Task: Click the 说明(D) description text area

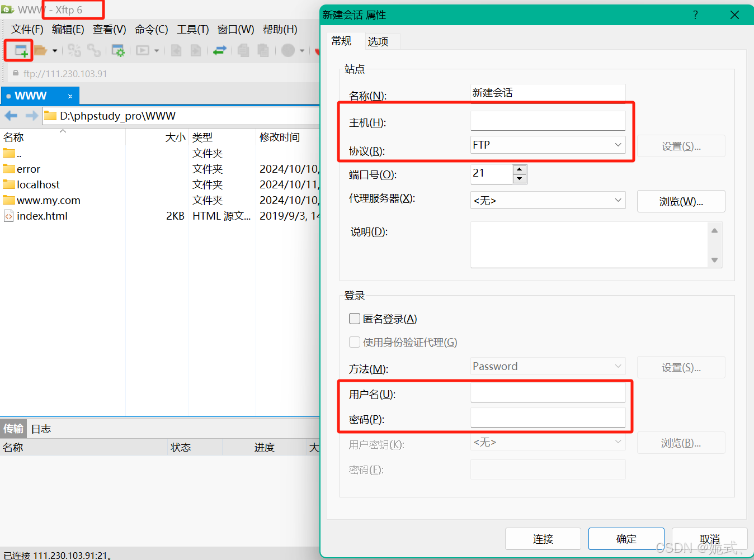Action: click(589, 245)
